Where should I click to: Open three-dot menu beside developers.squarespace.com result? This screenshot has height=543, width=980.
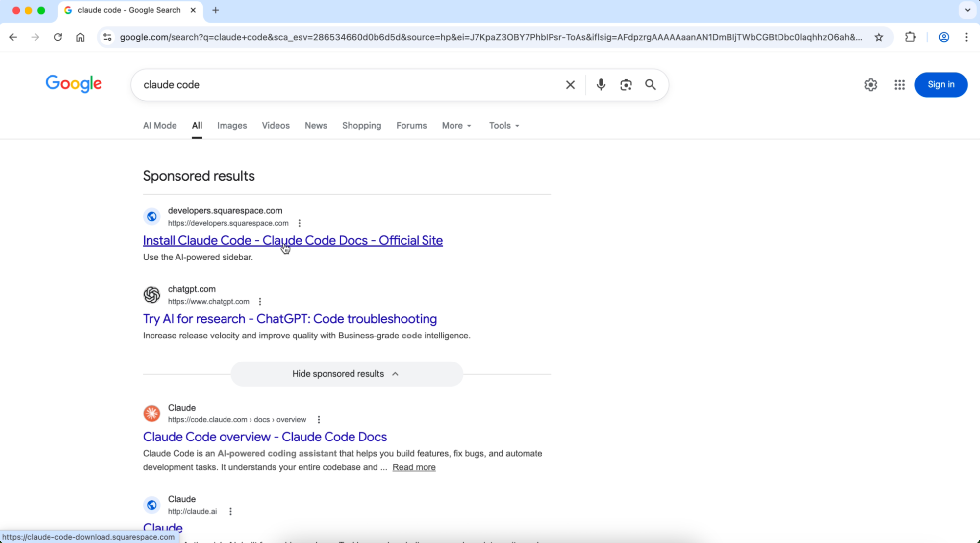point(299,223)
